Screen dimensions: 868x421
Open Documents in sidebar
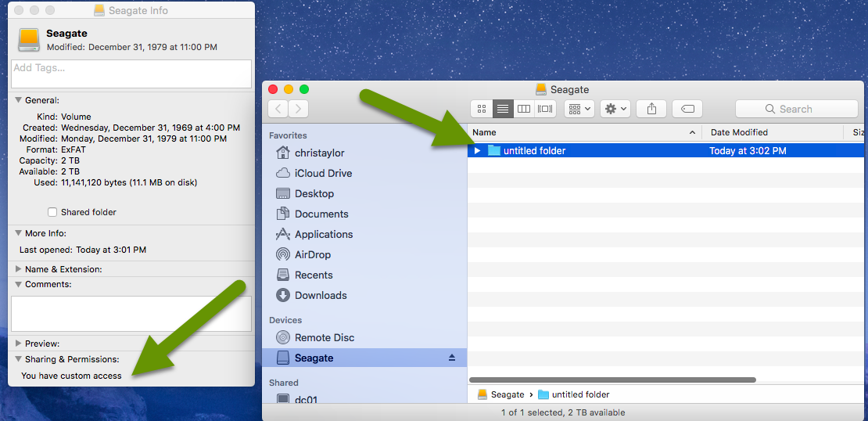tap(321, 214)
